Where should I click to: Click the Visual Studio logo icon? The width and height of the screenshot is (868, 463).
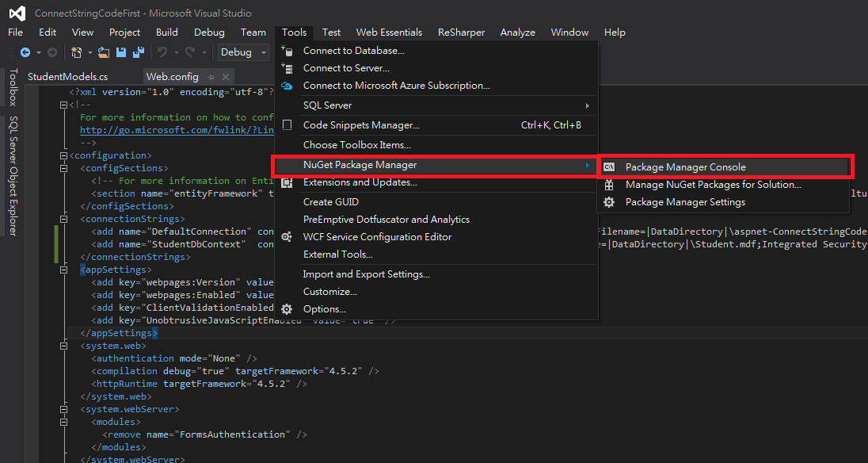coord(17,13)
